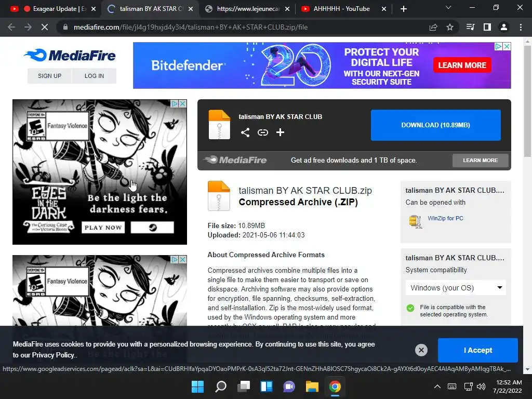Click PLAY NOW in first game ad
The width and height of the screenshot is (532, 399).
coord(103,228)
